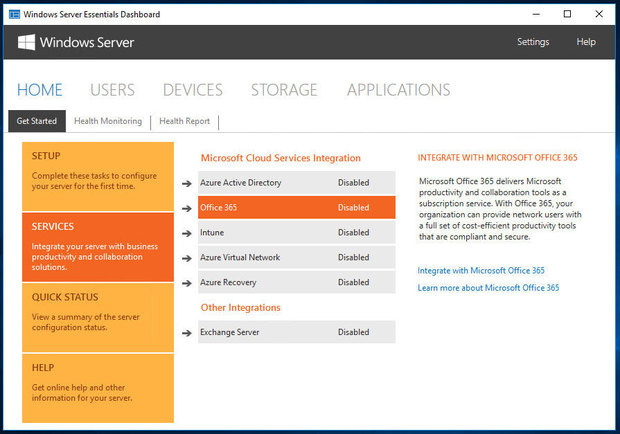
Task: Click the Disabled status for Intune
Action: pyautogui.click(x=353, y=232)
